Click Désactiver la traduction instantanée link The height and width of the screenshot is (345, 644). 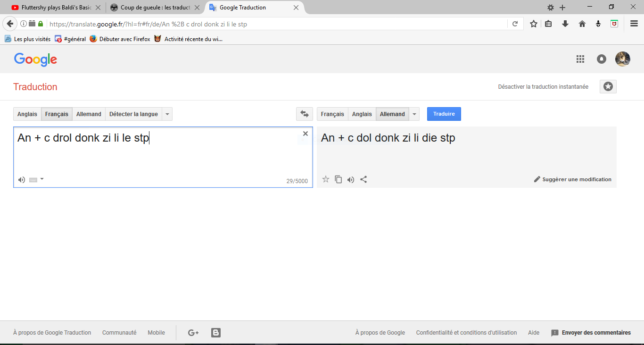[543, 87]
